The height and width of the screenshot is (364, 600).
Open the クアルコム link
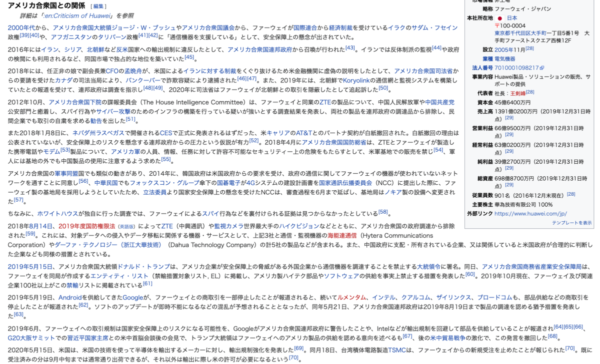pos(416,297)
